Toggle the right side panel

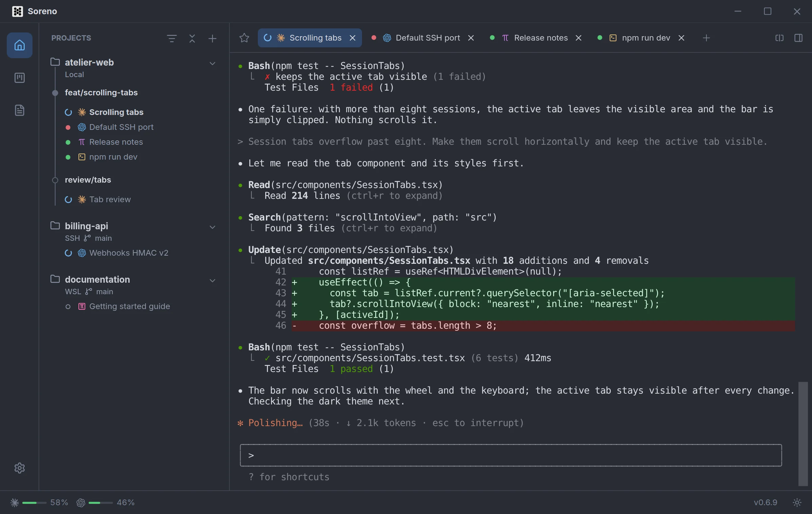click(x=798, y=38)
